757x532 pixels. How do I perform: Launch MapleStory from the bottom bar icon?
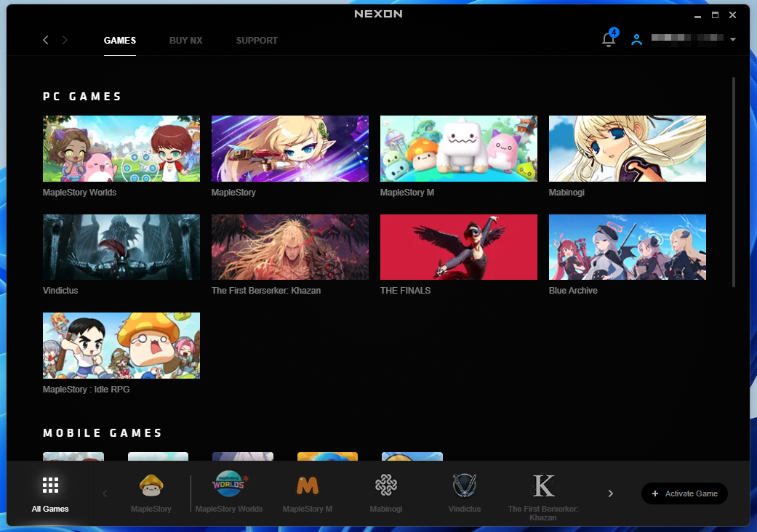(x=151, y=485)
